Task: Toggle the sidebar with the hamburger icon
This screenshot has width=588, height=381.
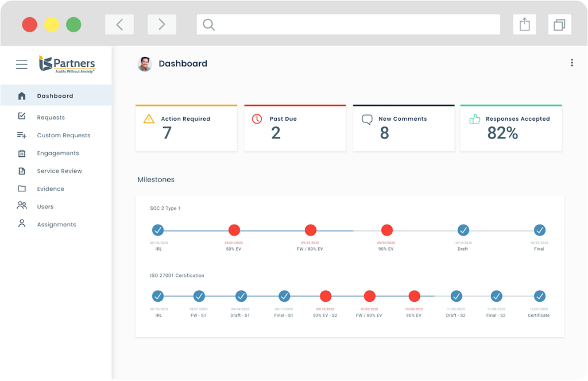Action: point(22,64)
